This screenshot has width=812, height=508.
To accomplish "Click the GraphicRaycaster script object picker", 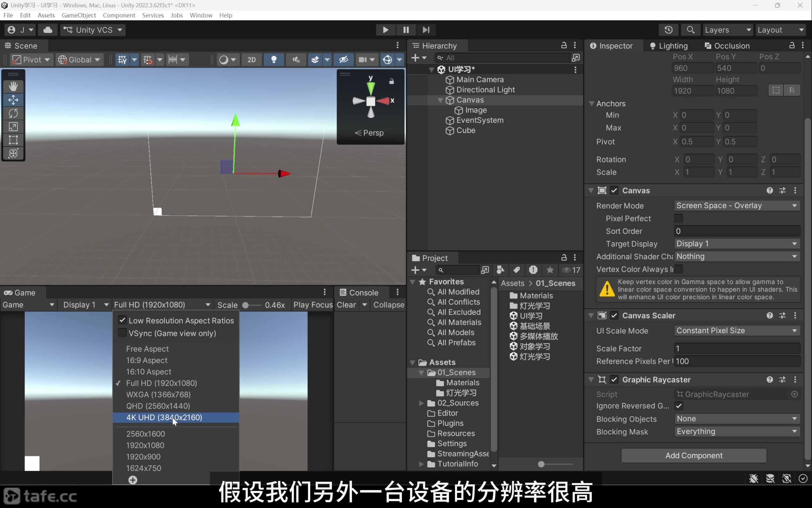I will [x=795, y=394].
